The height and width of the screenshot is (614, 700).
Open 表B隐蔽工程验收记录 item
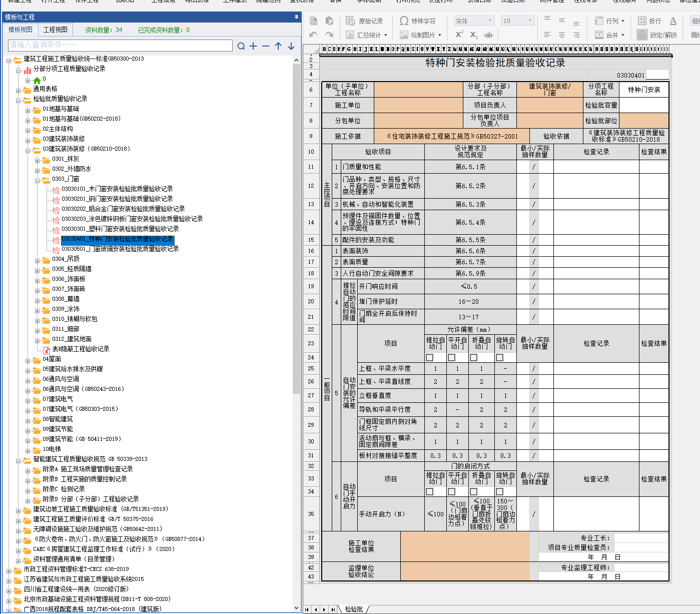point(81,349)
